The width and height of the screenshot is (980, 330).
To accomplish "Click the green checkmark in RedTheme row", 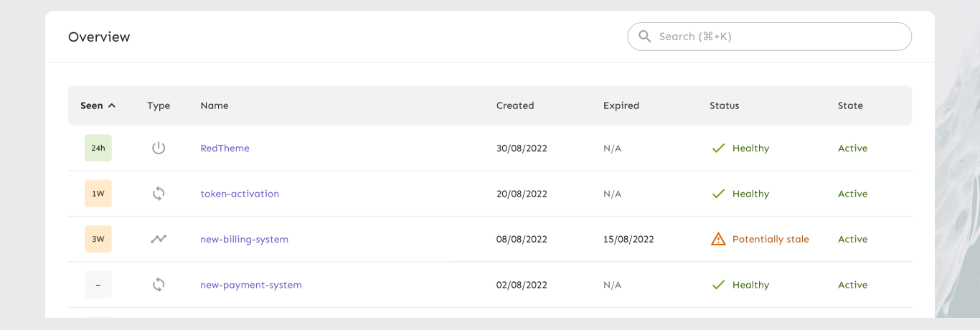I will (718, 148).
